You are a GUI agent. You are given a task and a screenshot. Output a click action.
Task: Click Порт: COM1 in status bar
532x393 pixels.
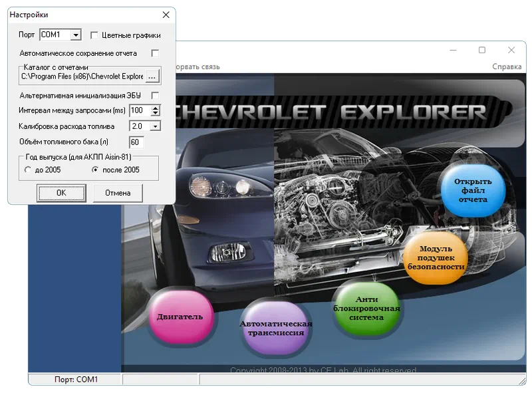(76, 380)
